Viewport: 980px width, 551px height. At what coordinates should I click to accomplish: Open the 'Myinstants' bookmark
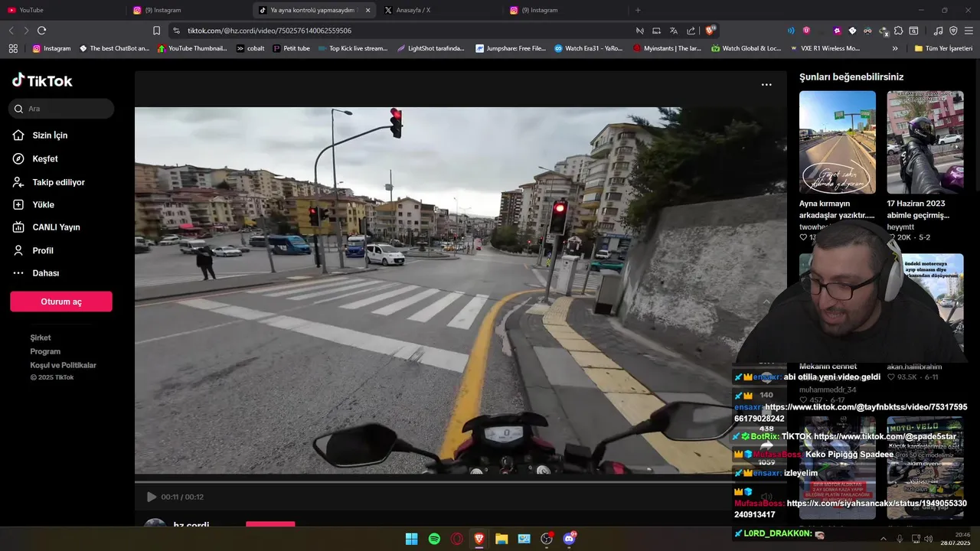point(666,48)
